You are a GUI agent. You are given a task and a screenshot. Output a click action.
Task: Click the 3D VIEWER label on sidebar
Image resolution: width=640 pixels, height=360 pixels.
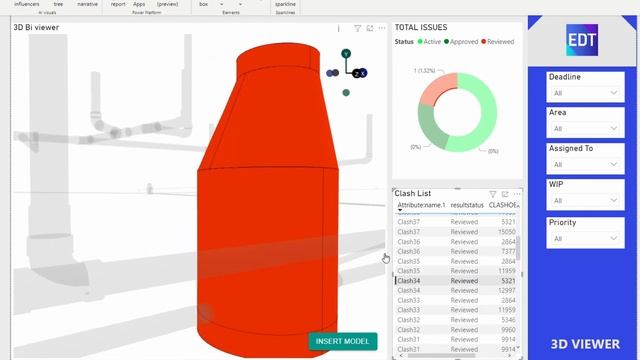tap(585, 344)
